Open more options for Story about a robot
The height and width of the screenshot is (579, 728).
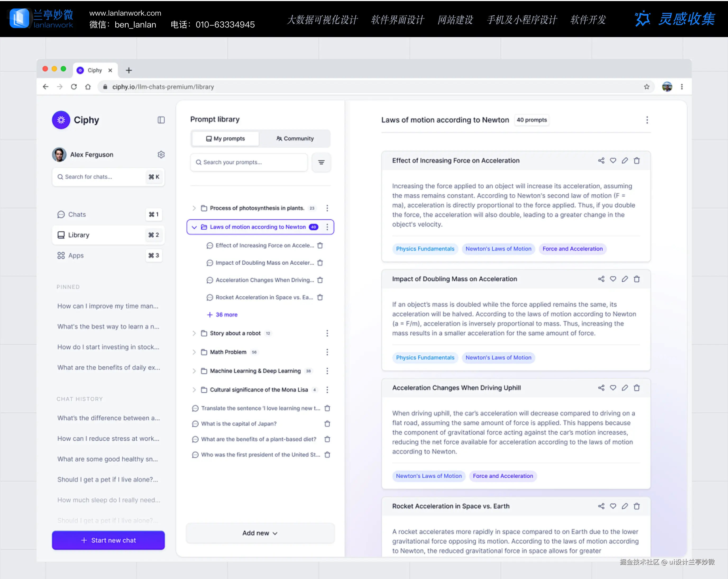coord(327,333)
